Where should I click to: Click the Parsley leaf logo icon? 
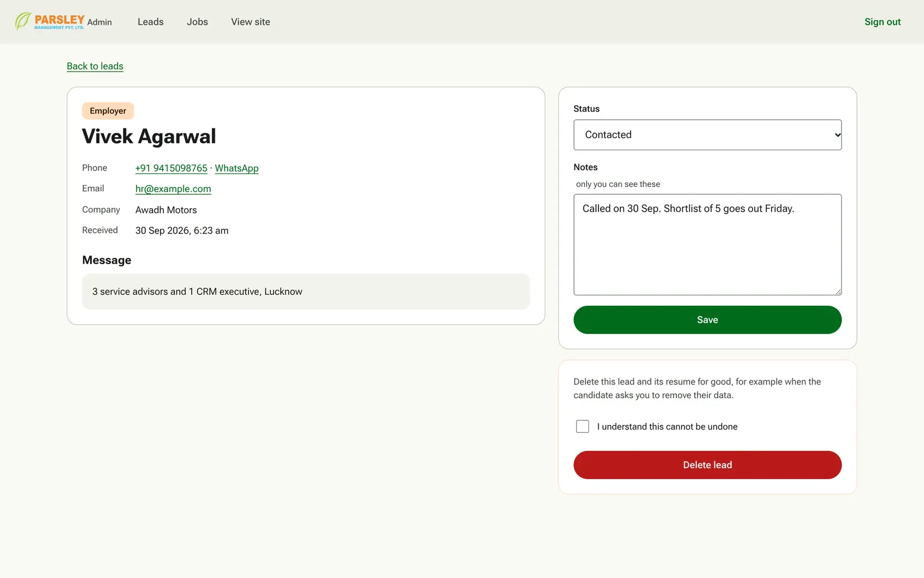tap(23, 21)
